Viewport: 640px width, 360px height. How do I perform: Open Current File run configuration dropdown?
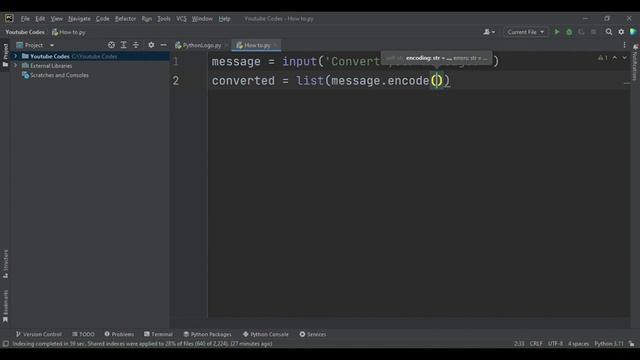pyautogui.click(x=525, y=32)
